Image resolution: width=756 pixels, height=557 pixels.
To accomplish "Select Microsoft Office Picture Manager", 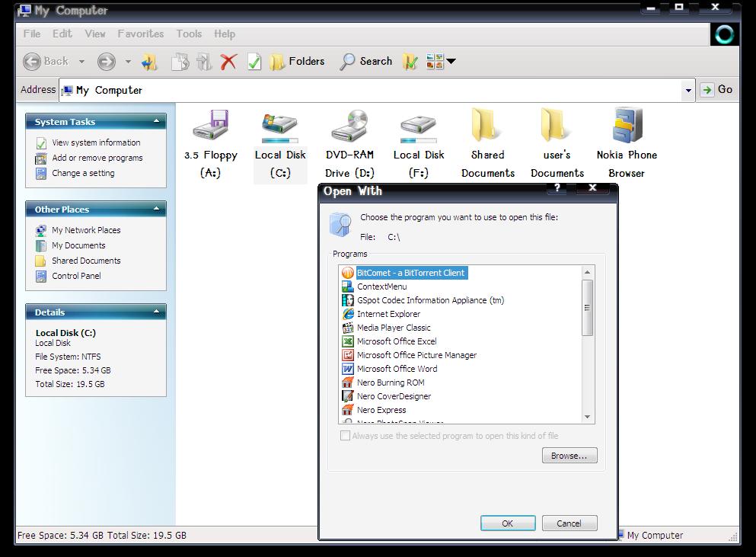I will (416, 355).
